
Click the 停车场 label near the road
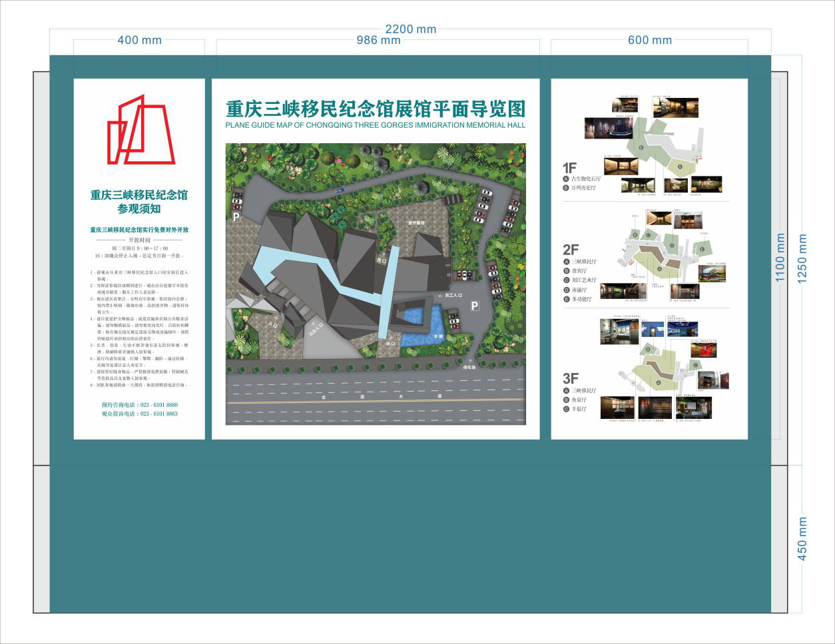469,366
